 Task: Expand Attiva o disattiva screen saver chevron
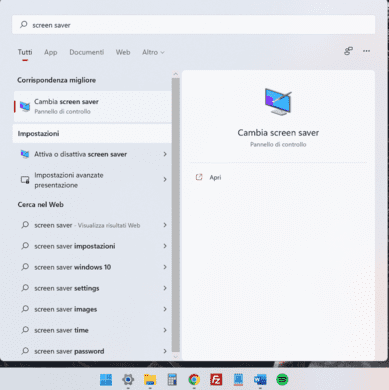pos(165,154)
